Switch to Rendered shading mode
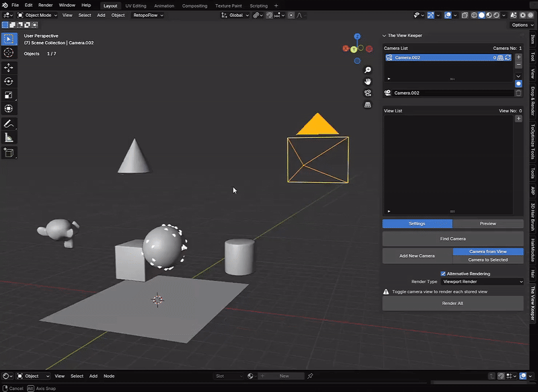The width and height of the screenshot is (538, 392). tap(496, 15)
